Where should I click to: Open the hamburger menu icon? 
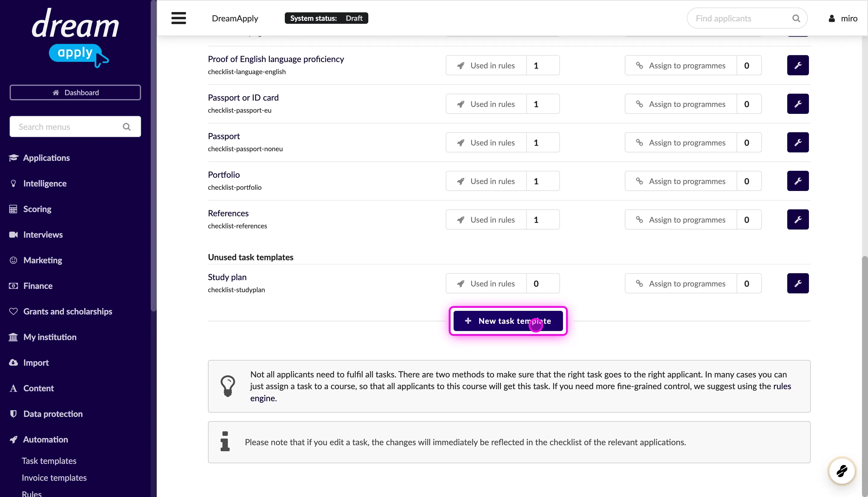pyautogui.click(x=179, y=18)
